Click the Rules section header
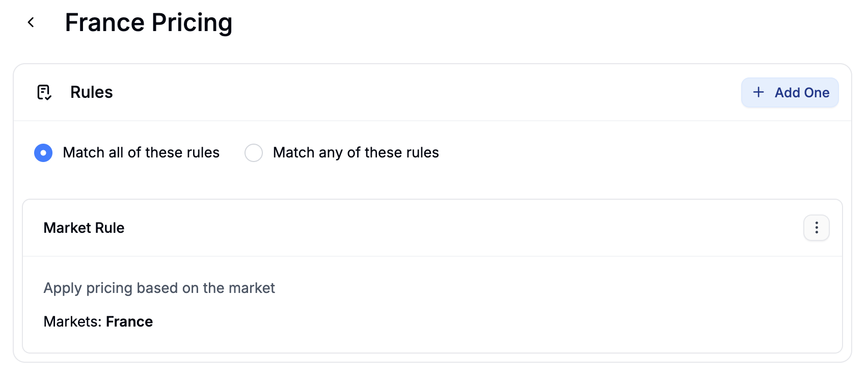Image resolution: width=868 pixels, height=377 pixels. pyautogui.click(x=91, y=92)
